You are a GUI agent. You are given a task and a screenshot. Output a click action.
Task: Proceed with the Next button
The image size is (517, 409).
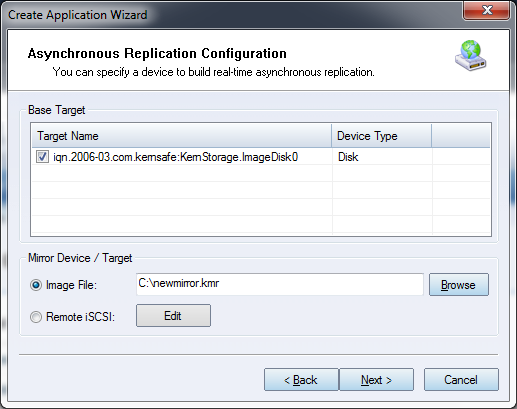376,380
